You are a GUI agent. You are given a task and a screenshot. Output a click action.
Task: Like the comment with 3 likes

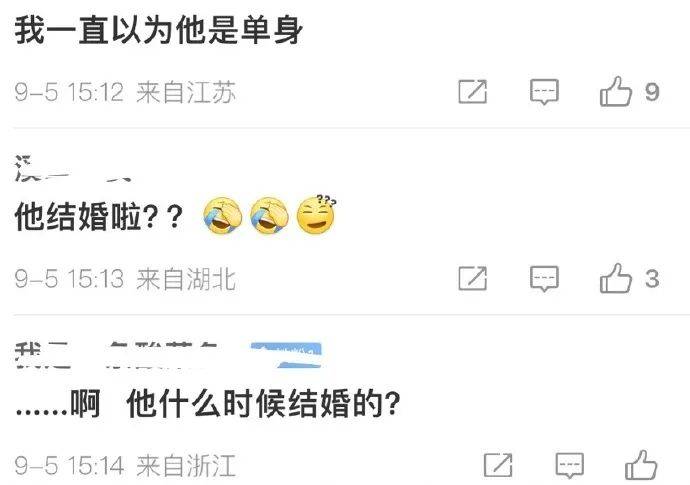(616, 278)
